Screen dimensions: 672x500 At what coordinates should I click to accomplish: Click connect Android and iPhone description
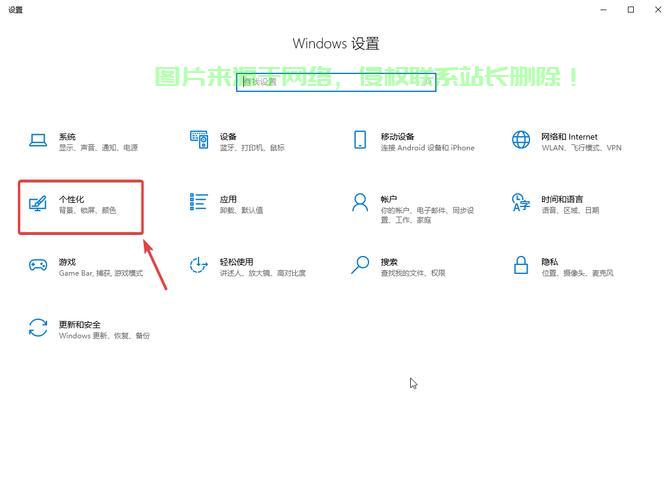(x=428, y=148)
